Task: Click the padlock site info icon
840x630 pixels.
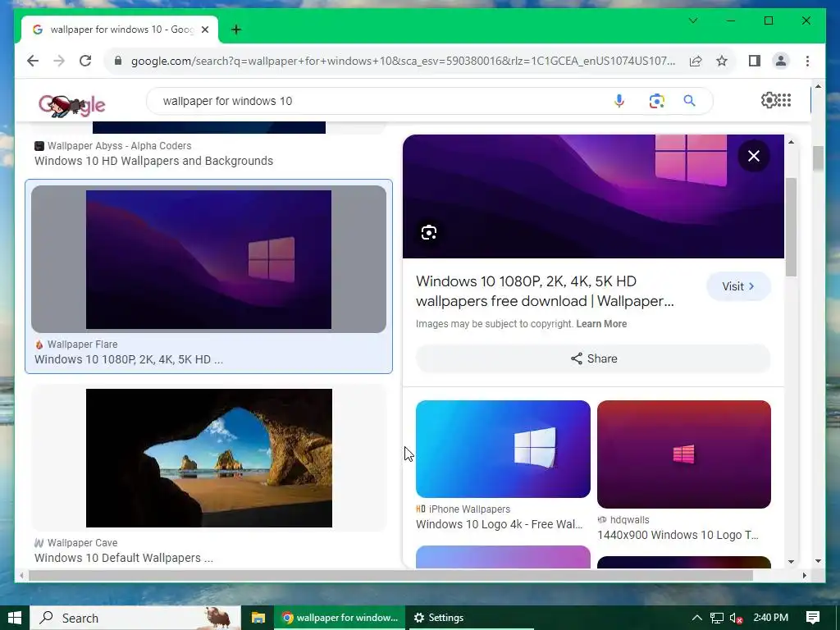Action: (x=118, y=61)
